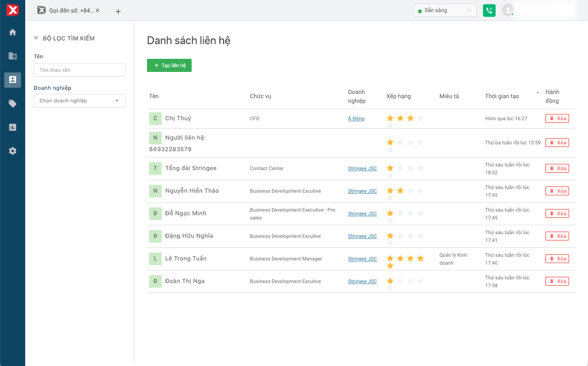Click the filter icon beside 'BỘ LỌC TÌM KIẾM'
Viewport: 588px width, 366px height.
pyautogui.click(x=36, y=38)
